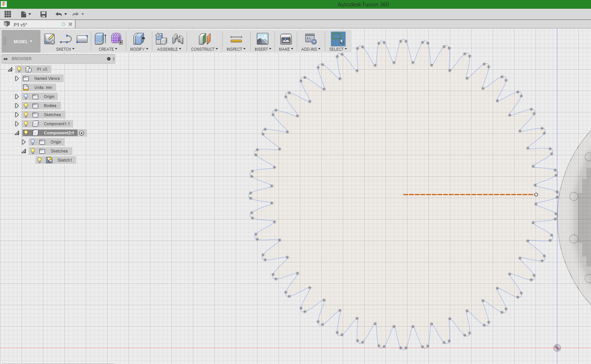
Task: Select the Insert image icon
Action: coord(263,39)
